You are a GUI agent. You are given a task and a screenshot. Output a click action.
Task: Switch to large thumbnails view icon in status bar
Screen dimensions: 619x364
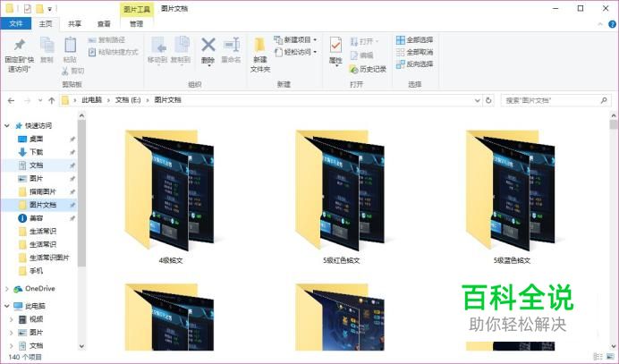610,357
